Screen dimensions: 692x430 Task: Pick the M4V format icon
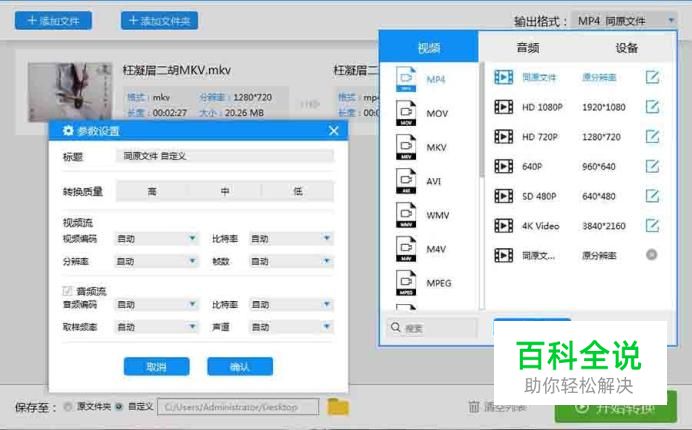406,249
